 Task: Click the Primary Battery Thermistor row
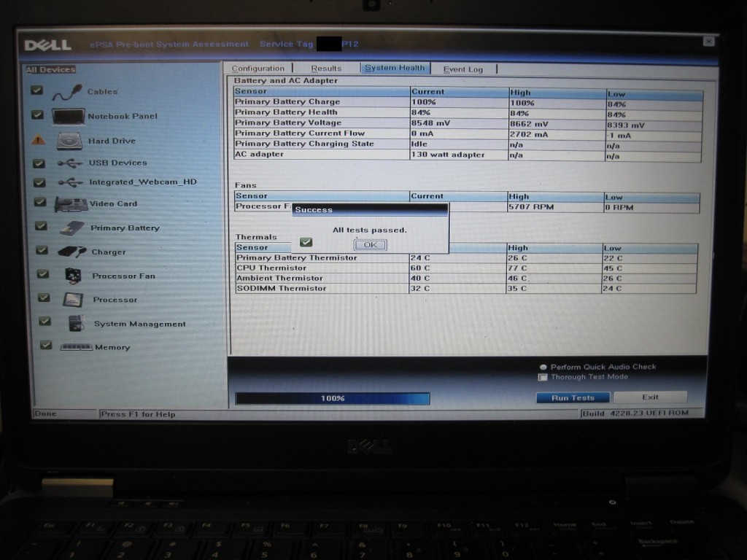(466, 258)
